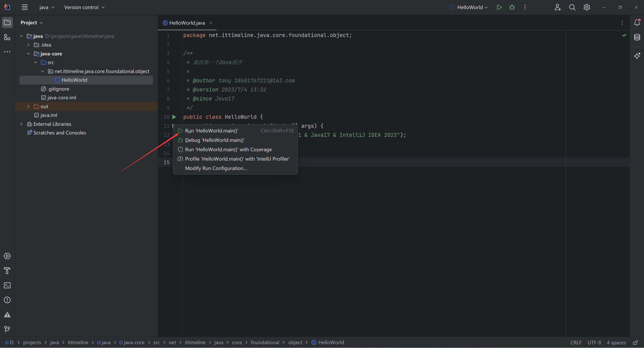Open the Problems tool window

coord(7,300)
